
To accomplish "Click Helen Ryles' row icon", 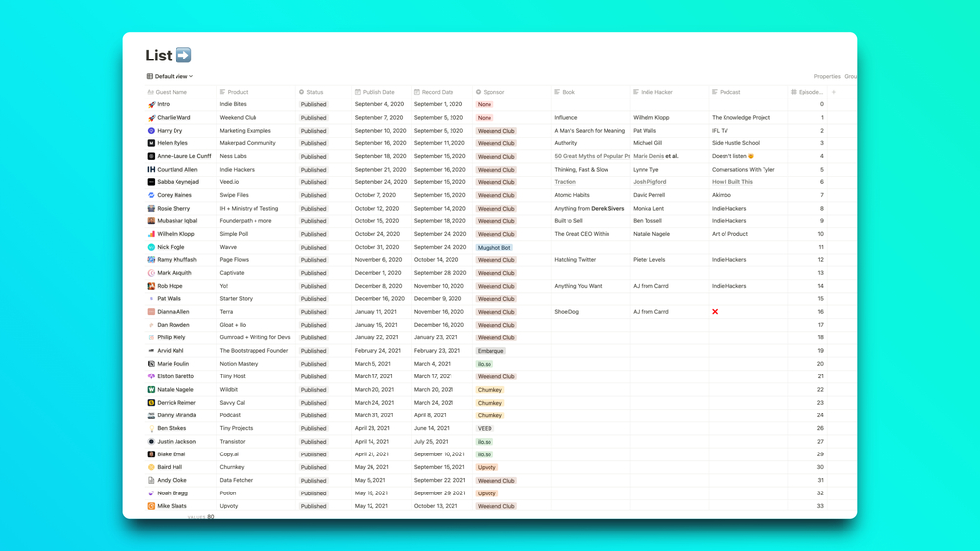I will pos(151,143).
